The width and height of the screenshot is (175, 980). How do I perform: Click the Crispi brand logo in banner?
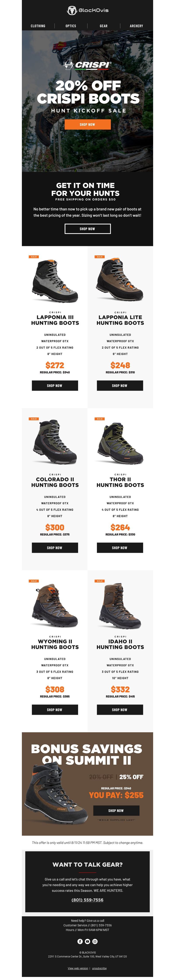pos(87,65)
